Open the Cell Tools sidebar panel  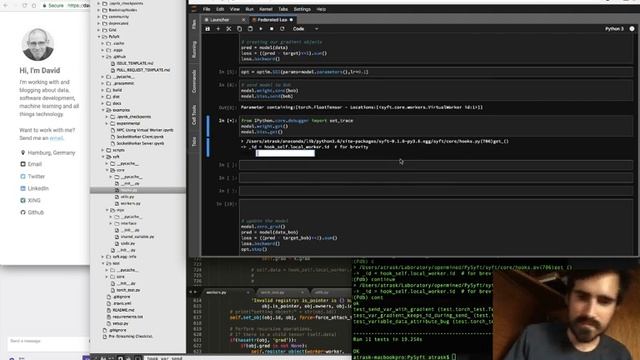point(194,114)
